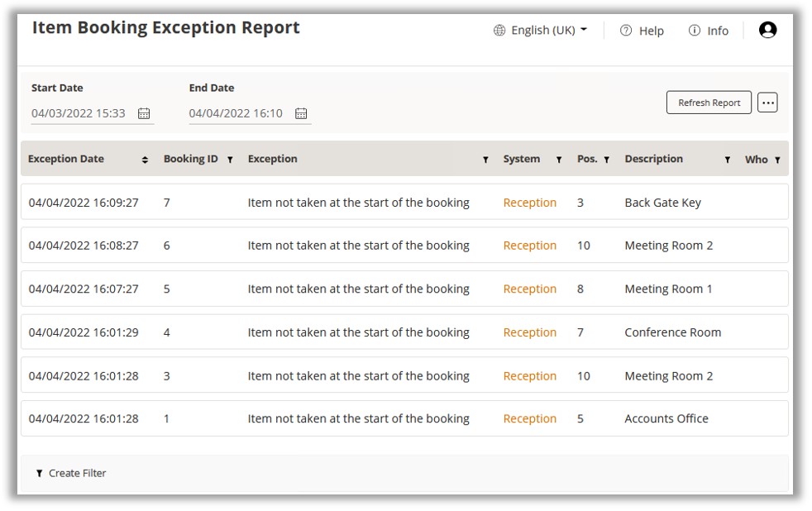Open the Info menu item
812x511 pixels.
(x=709, y=31)
